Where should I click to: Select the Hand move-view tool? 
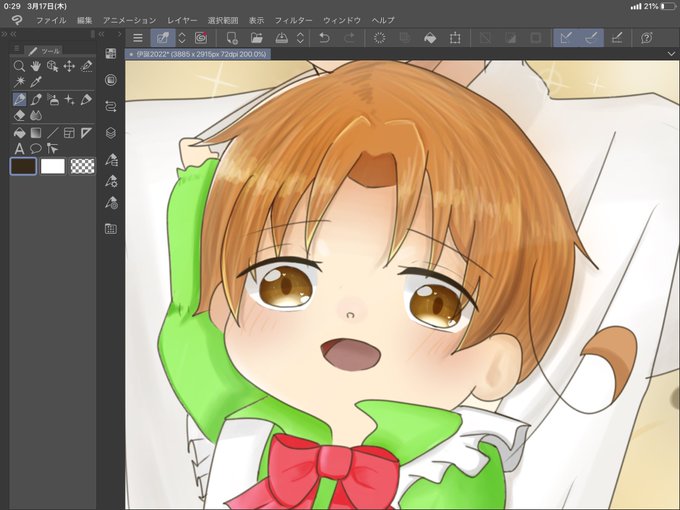point(36,66)
